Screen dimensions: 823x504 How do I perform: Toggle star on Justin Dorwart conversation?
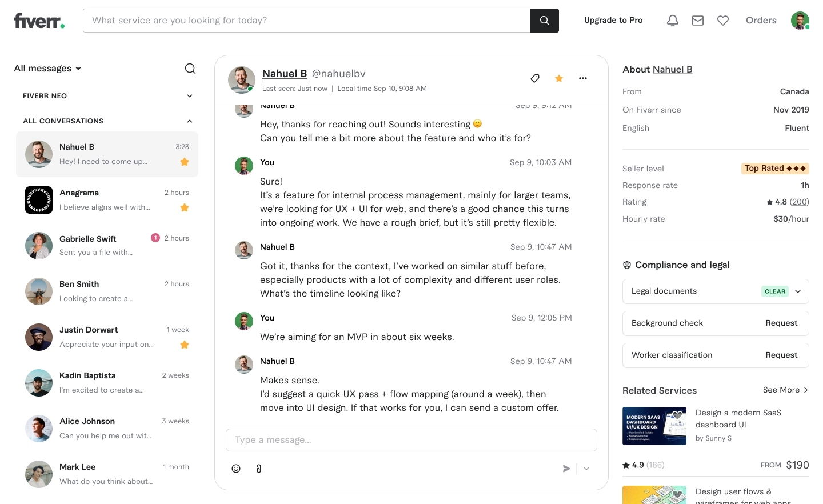pyautogui.click(x=185, y=345)
